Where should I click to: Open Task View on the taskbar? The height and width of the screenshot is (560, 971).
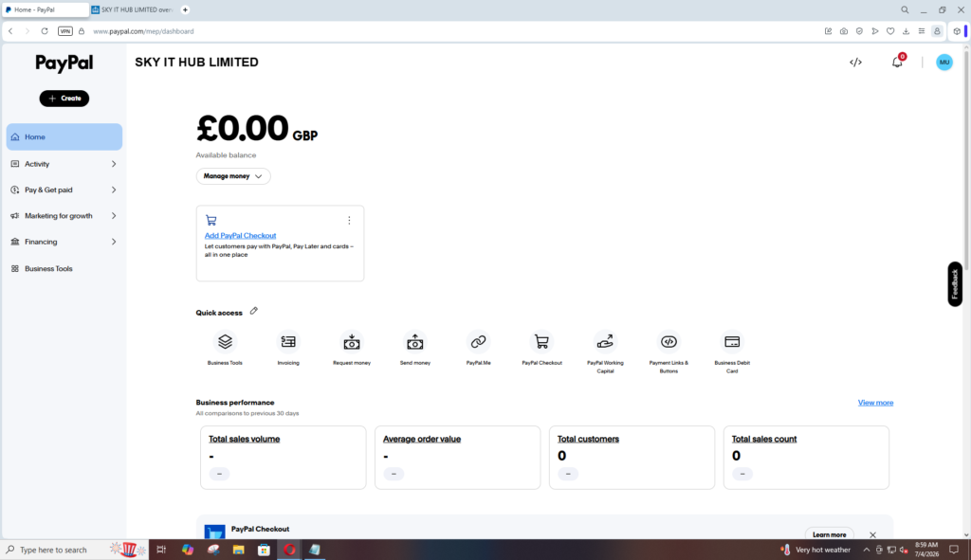pos(161,550)
